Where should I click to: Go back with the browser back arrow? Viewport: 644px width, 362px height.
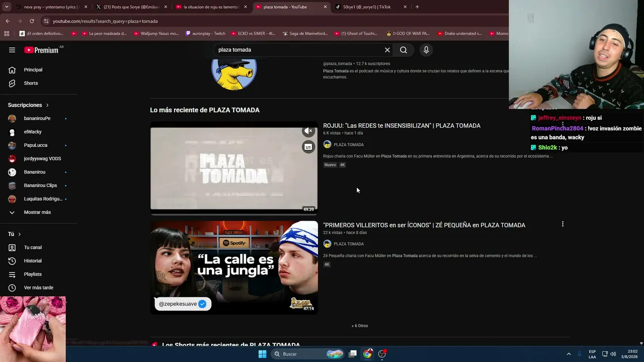(x=8, y=21)
